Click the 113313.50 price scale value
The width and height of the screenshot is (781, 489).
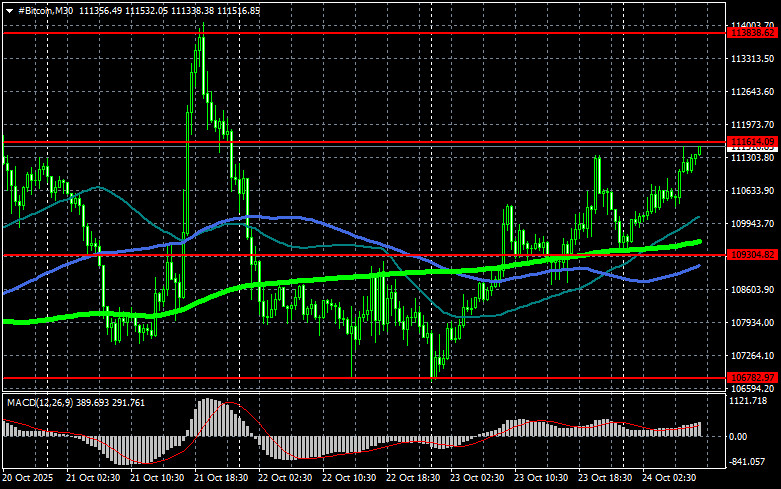752,59
